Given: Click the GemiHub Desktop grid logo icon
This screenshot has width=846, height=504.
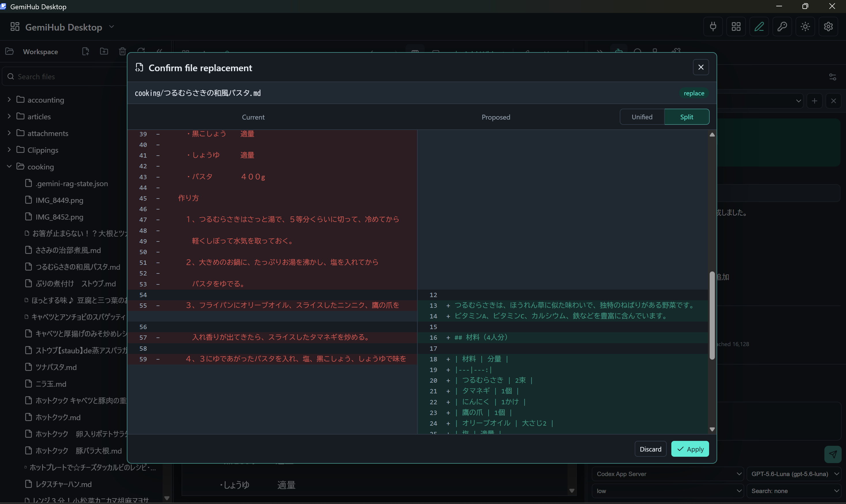Looking at the screenshot, I should point(15,27).
